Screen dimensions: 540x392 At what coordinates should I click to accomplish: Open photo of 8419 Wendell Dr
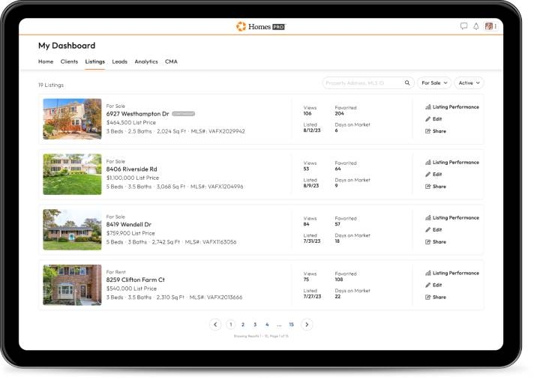click(x=72, y=229)
